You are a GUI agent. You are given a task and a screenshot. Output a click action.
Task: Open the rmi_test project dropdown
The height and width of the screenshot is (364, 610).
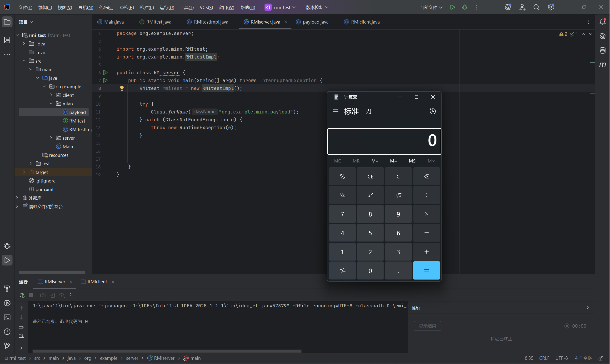point(280,7)
